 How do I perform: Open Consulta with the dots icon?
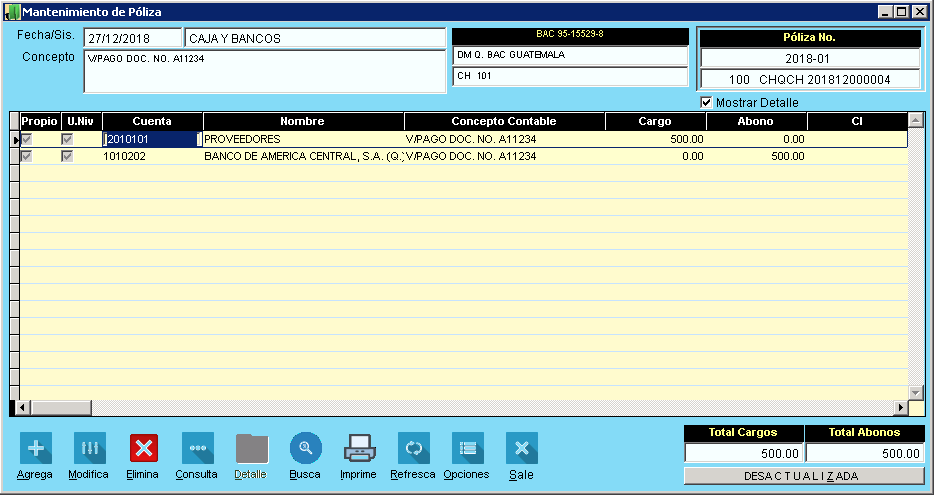[x=197, y=448]
